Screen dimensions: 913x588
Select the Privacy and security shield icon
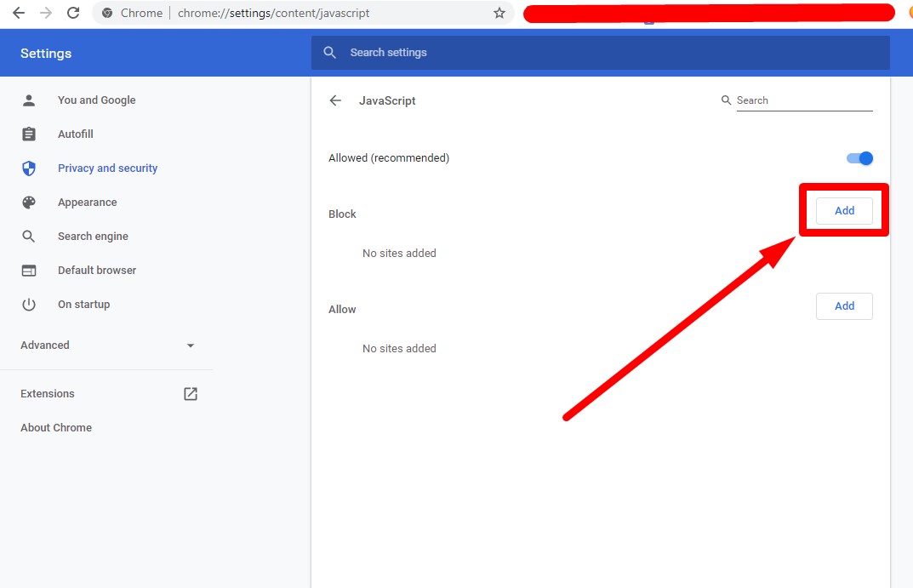[x=29, y=168]
